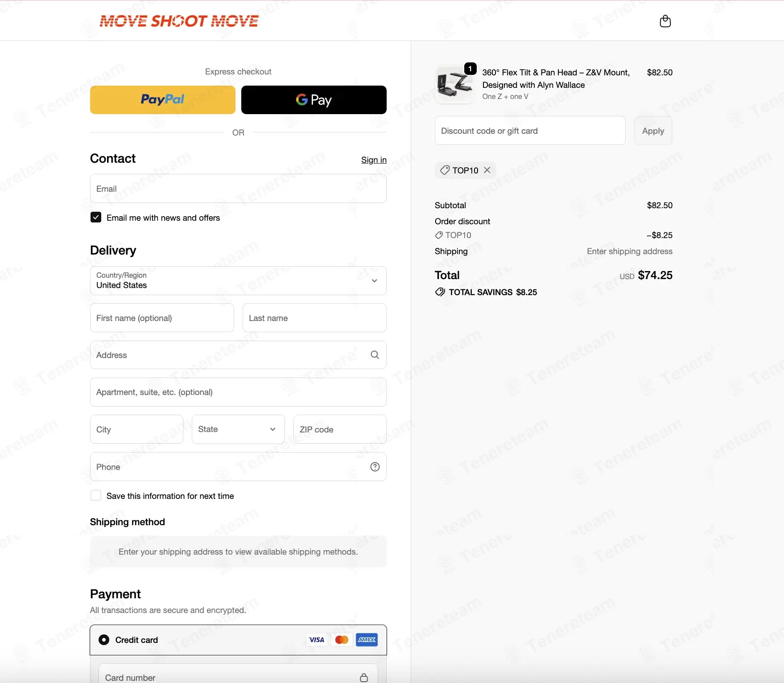The image size is (784, 683).
Task: Click the lock icon in Card number field
Action: coord(364,678)
